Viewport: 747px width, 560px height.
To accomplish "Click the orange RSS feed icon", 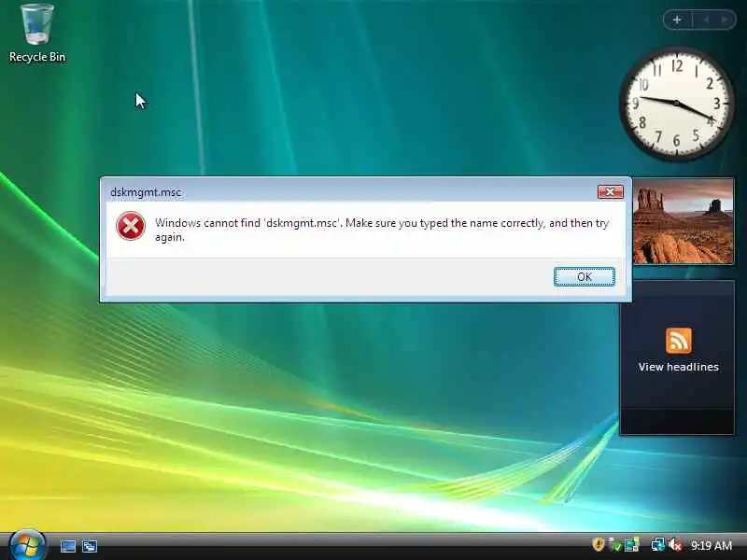I will point(679,341).
